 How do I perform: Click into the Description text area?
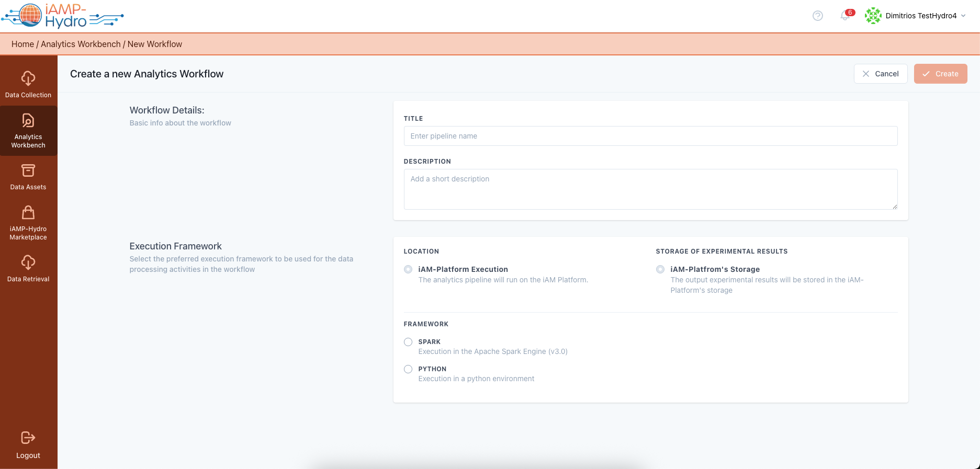point(650,189)
